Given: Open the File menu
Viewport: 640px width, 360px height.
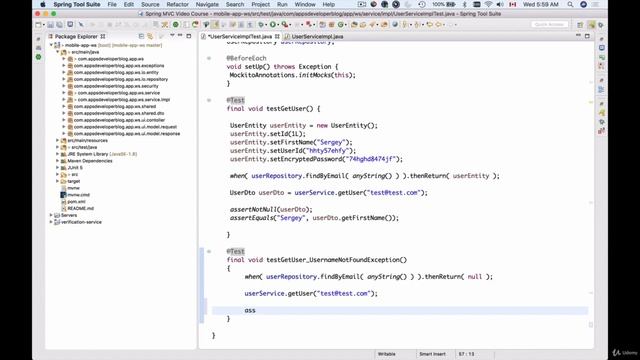Looking at the screenshot, I should pos(112,4).
